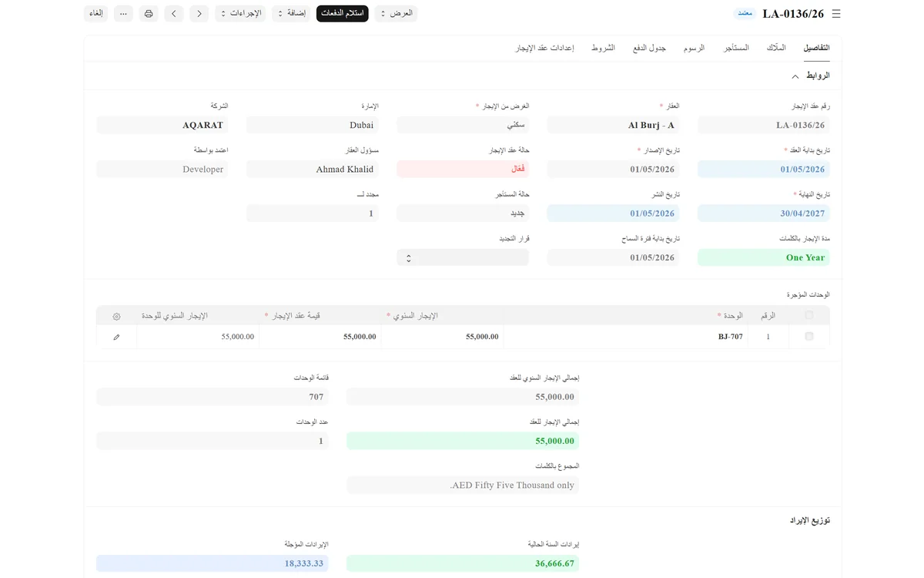
Task: Open the قرار التجديد select box
Action: pos(463,257)
